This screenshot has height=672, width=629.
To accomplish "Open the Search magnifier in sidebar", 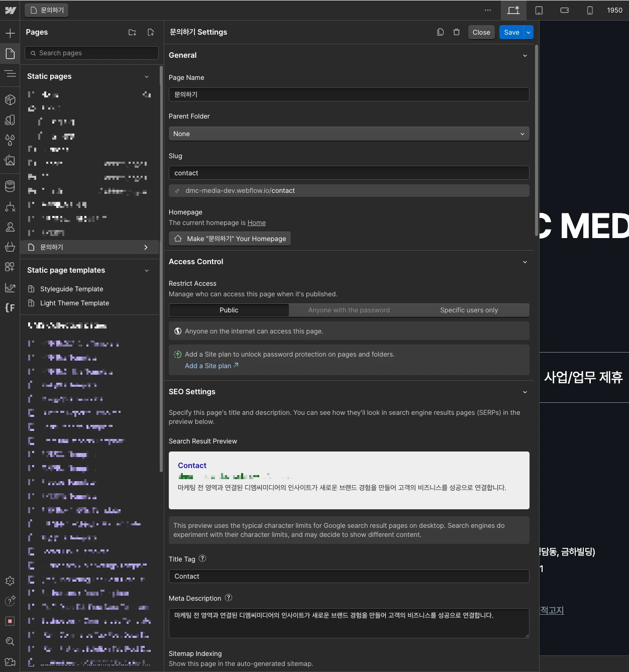I will pos(10,641).
